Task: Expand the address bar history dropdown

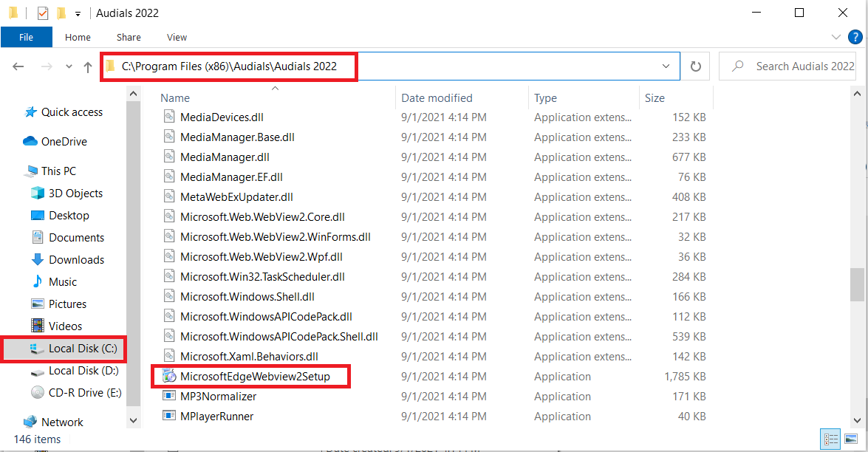Action: (666, 66)
